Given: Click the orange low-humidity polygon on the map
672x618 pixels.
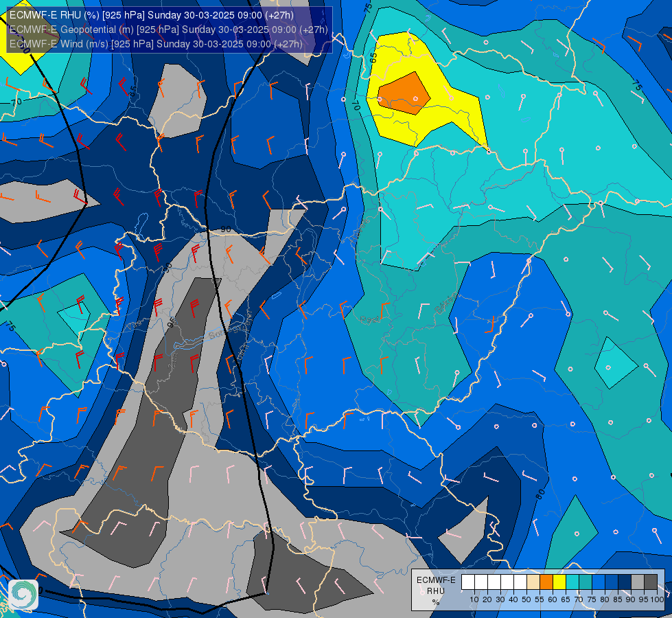Looking at the screenshot, I should click(x=404, y=93).
